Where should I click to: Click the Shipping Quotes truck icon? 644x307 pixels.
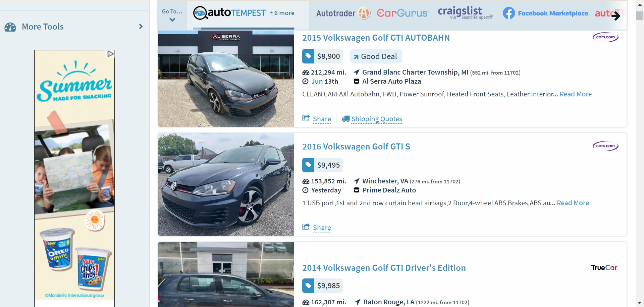pyautogui.click(x=345, y=119)
